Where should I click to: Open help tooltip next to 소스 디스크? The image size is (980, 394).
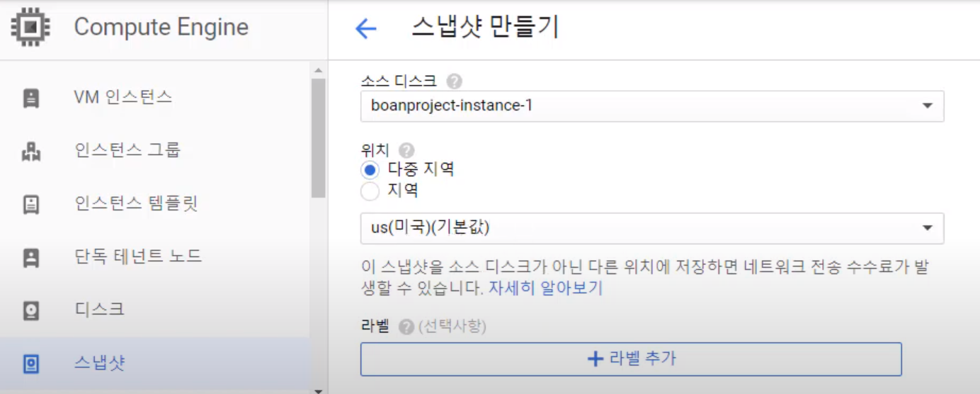tap(455, 81)
